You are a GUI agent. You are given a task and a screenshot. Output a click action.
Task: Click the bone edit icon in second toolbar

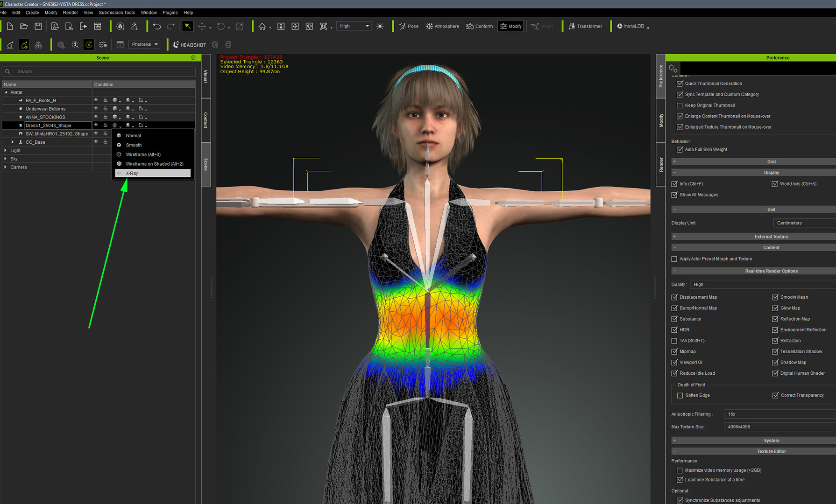[x=10, y=45]
